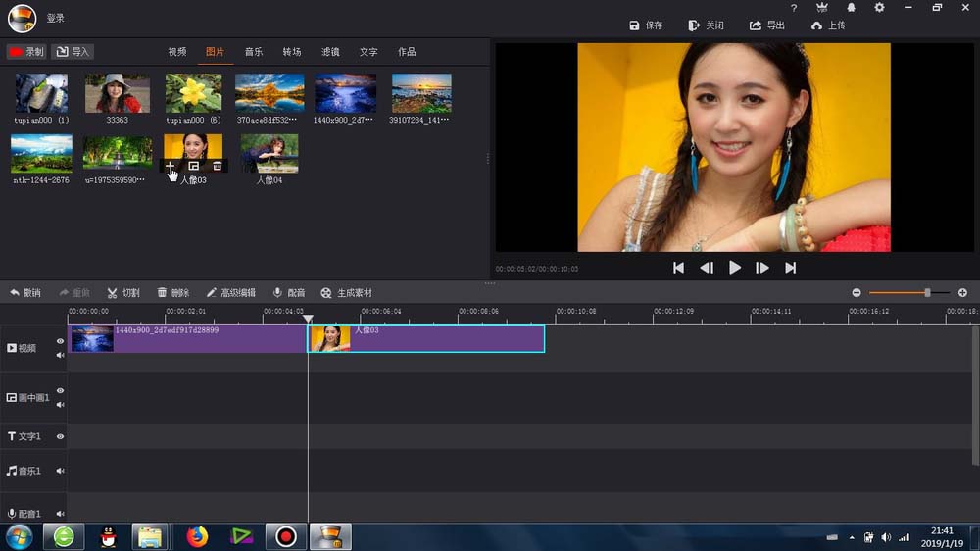The height and width of the screenshot is (551, 980).
Task: Select the 370ace8df532 landscape thumbnail
Action: tap(269, 93)
